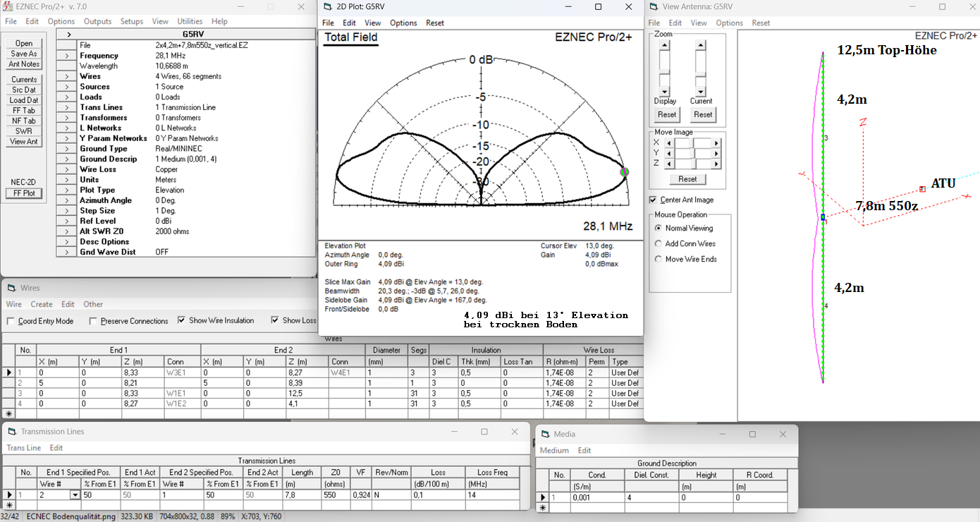Select the Move Wire Ends option
This screenshot has width=980, height=522.
click(659, 260)
